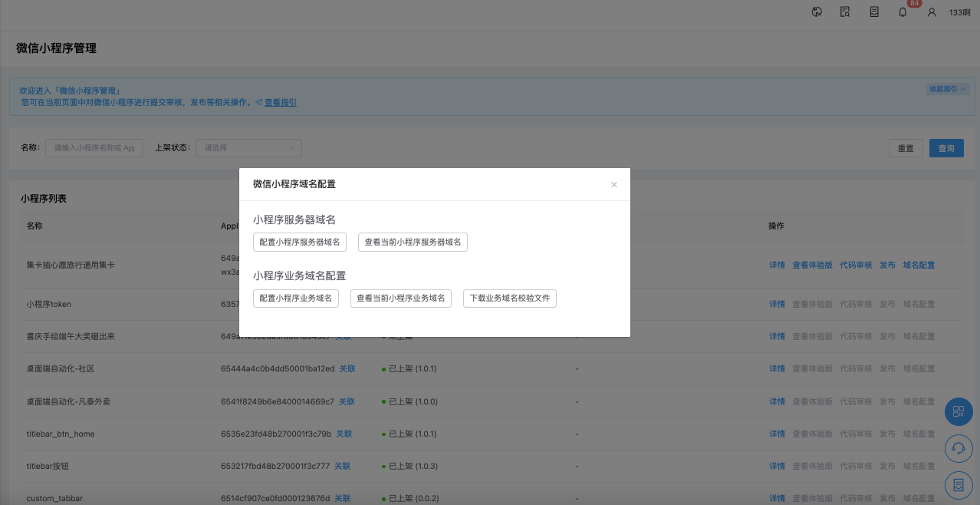This screenshot has height=505, width=980.
Task: Click the inbox document icon in top bar
Action: pos(874,12)
